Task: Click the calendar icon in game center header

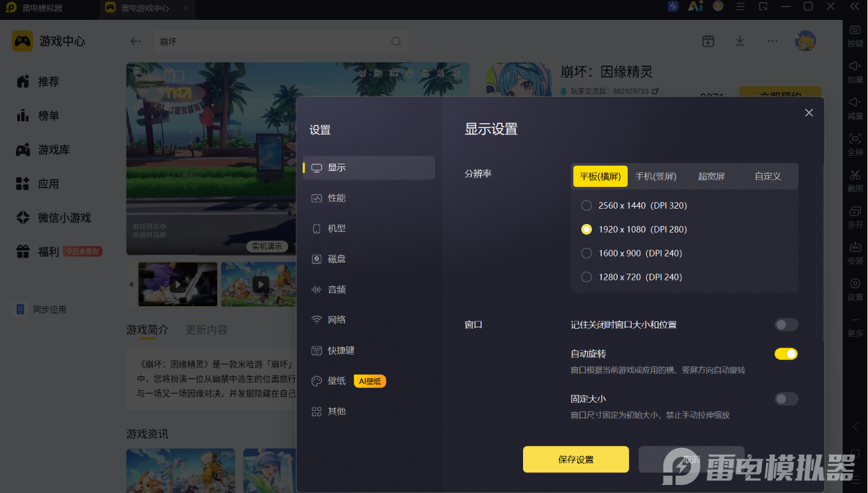Action: tap(708, 41)
